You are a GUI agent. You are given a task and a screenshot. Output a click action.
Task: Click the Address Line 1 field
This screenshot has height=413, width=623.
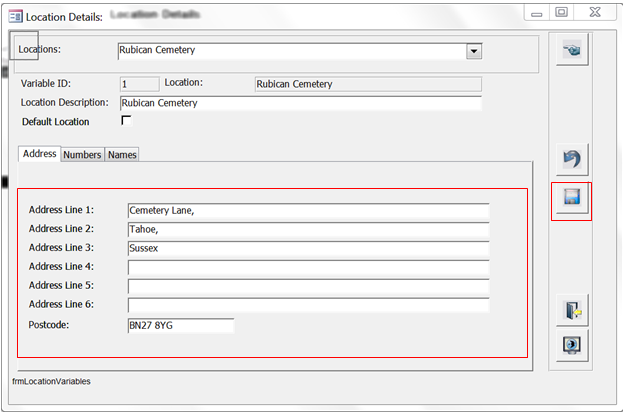pos(308,211)
